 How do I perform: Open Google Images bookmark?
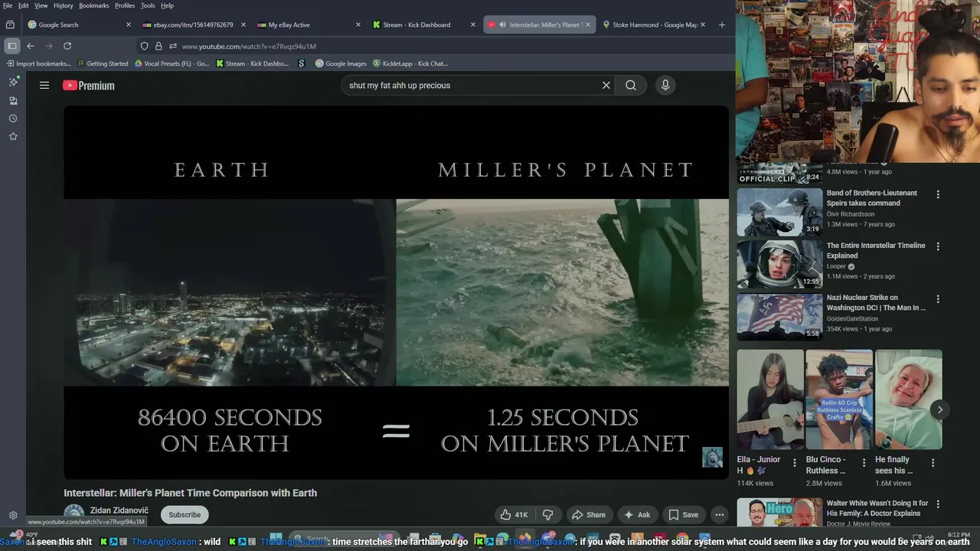click(341, 64)
